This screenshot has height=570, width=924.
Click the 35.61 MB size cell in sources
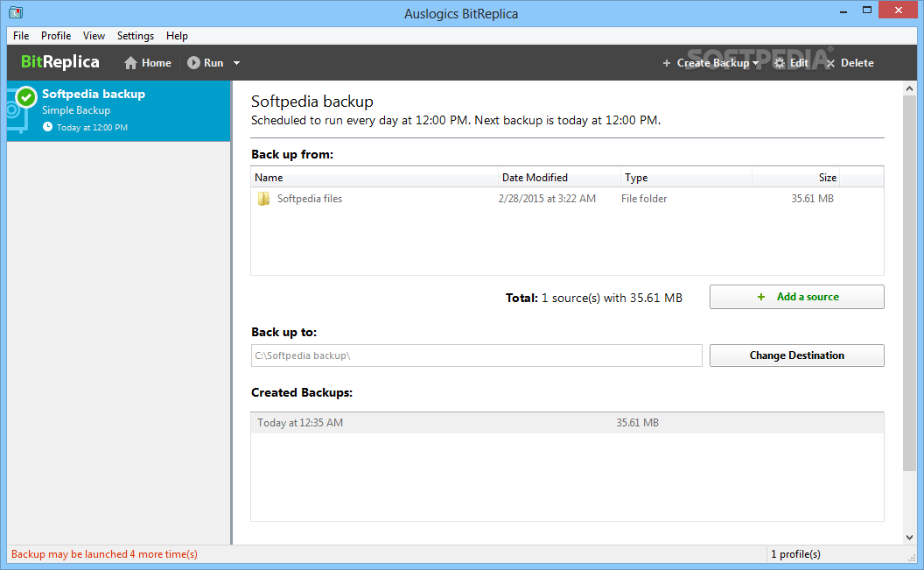coord(813,199)
